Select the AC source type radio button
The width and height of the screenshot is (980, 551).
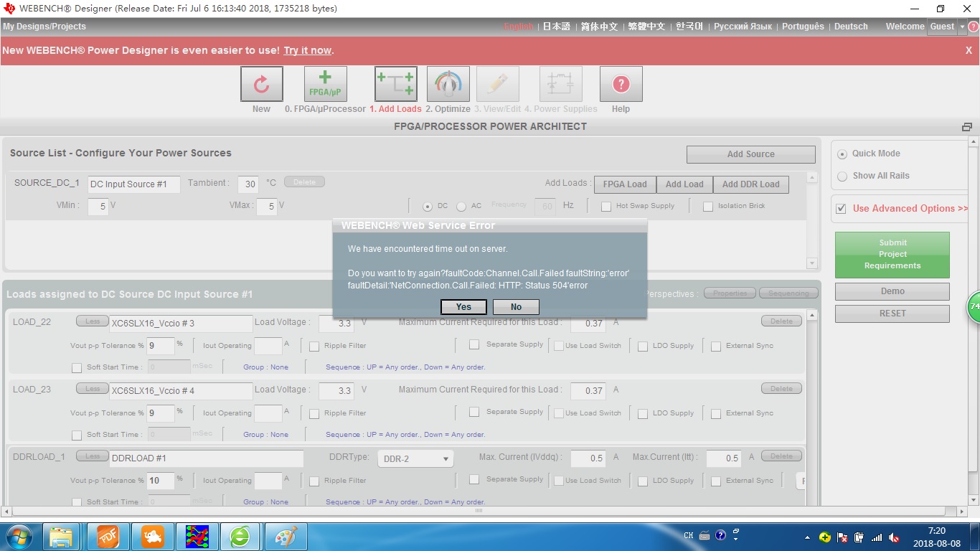pos(461,207)
